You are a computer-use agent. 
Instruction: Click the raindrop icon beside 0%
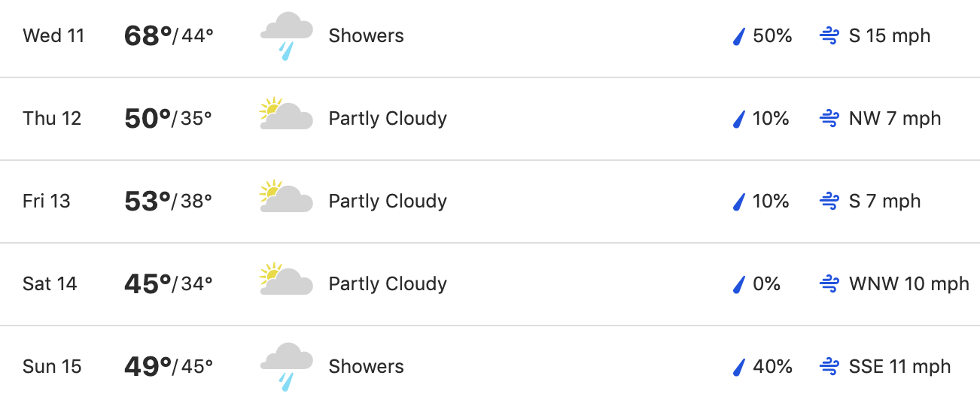739,284
